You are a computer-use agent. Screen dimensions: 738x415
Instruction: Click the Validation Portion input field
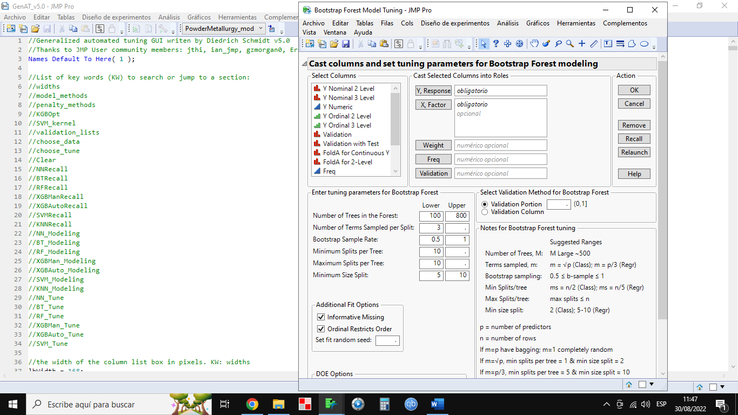[558, 205]
